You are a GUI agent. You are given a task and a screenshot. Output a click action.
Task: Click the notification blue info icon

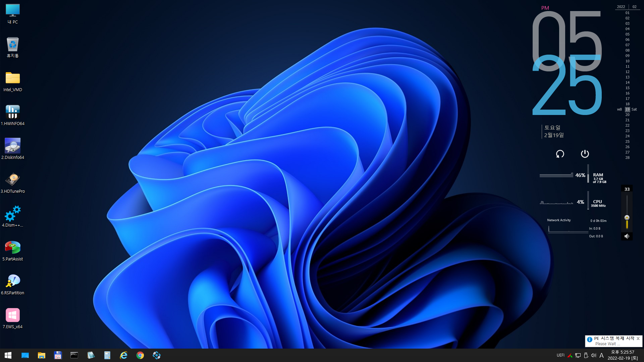pyautogui.click(x=590, y=340)
